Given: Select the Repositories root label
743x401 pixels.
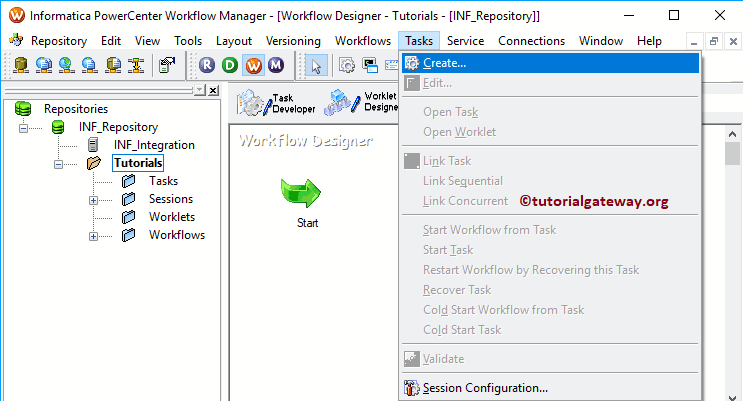Looking at the screenshot, I should (x=76, y=109).
